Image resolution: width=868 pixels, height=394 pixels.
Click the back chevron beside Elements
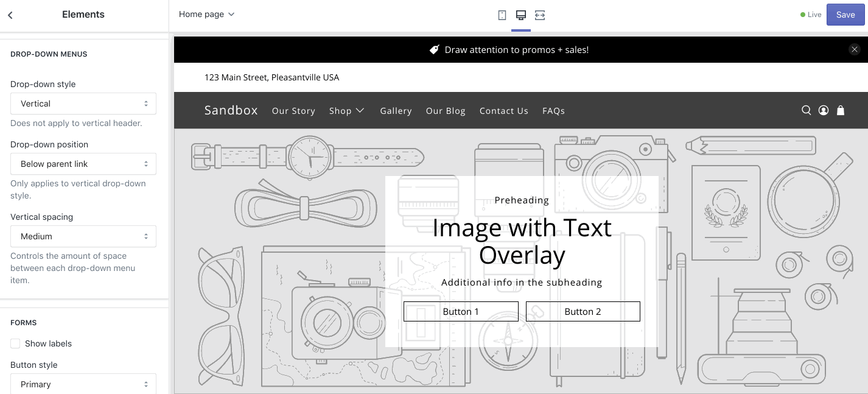10,15
